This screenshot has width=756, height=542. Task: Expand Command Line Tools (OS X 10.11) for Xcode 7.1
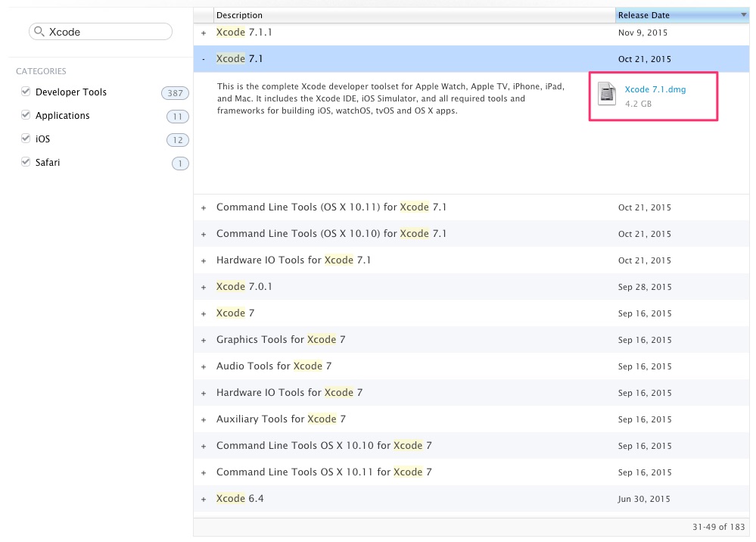click(x=204, y=208)
